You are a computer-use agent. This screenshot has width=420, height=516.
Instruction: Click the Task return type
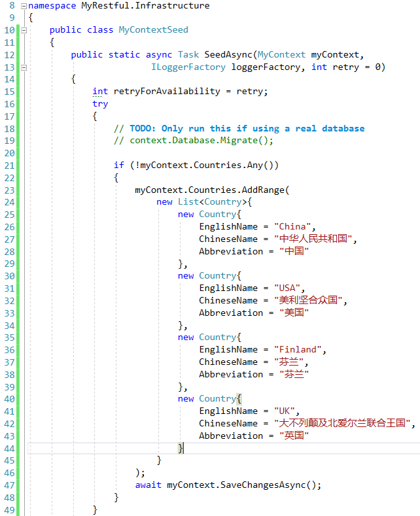188,55
